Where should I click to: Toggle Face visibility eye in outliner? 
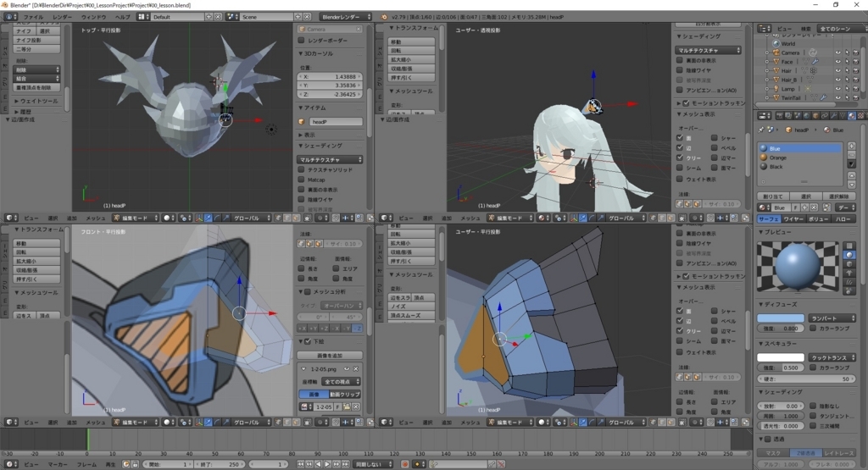[x=837, y=61]
